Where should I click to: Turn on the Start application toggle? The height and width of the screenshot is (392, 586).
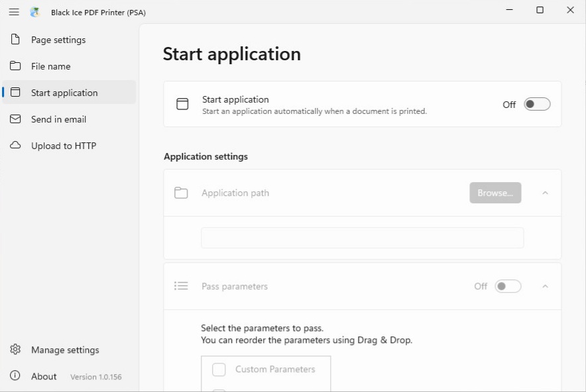coord(537,104)
